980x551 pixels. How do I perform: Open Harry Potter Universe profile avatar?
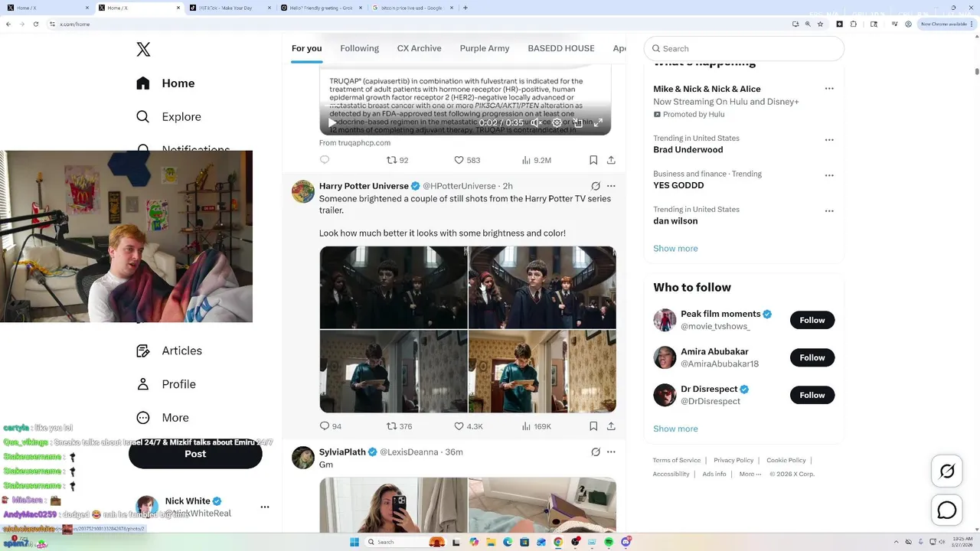pos(303,192)
